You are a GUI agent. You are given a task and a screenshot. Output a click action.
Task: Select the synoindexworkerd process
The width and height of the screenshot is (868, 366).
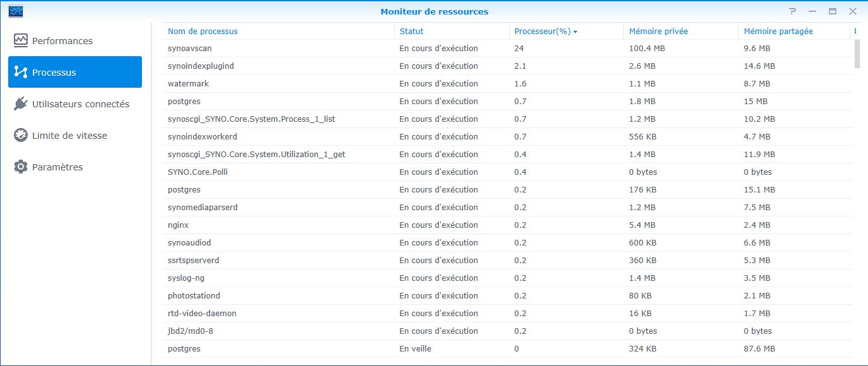tap(508, 136)
